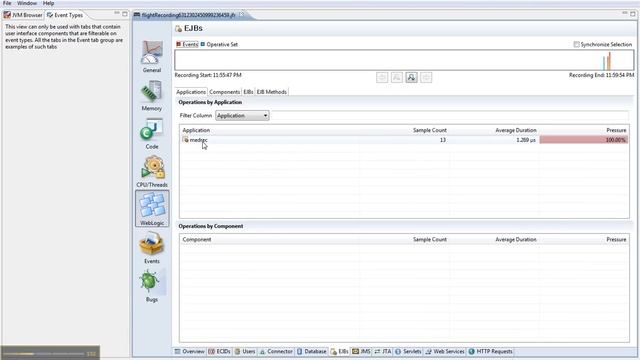Open the JTA bottom tab
Viewport: 640px width, 360px height.
[383, 351]
